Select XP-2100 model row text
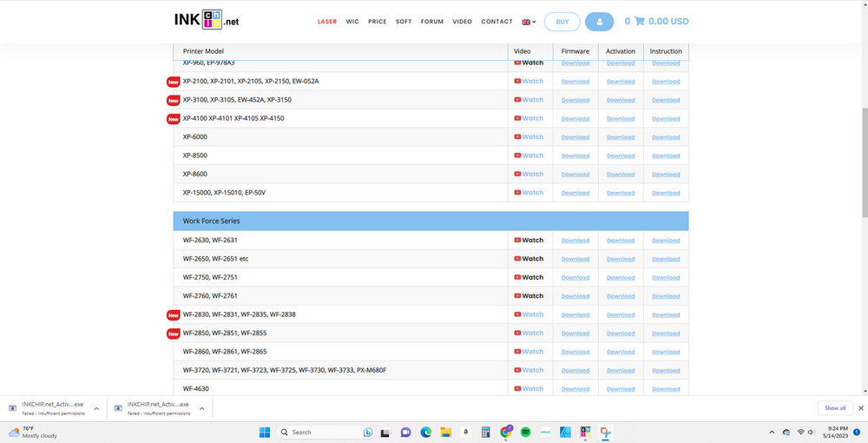 pos(251,82)
